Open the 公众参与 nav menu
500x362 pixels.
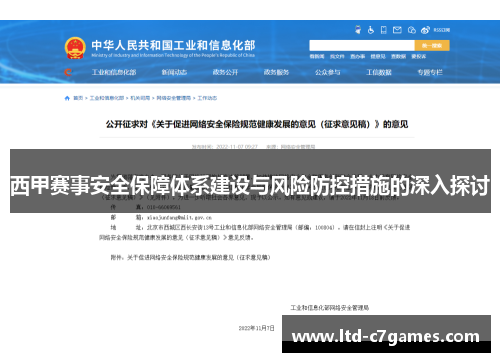(x=328, y=72)
